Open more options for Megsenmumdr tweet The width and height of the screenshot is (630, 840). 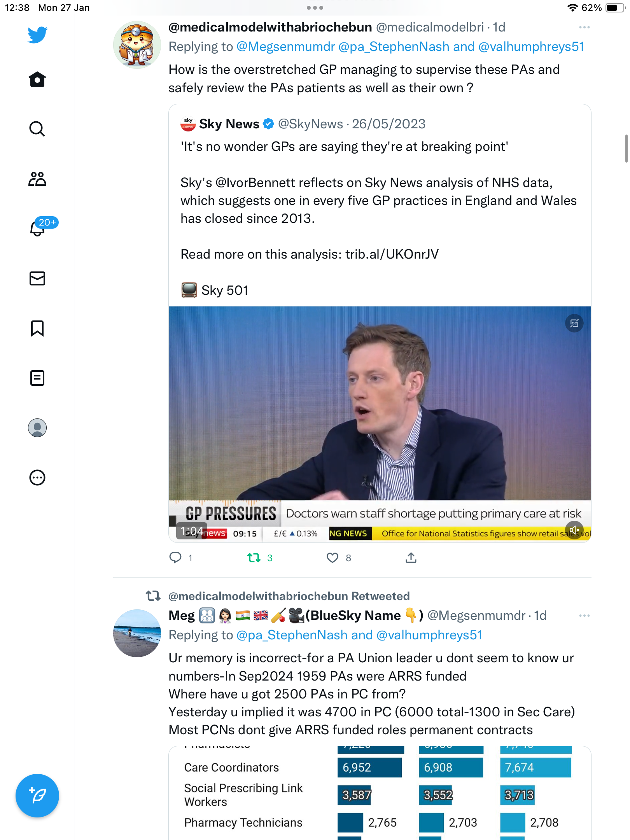584,616
